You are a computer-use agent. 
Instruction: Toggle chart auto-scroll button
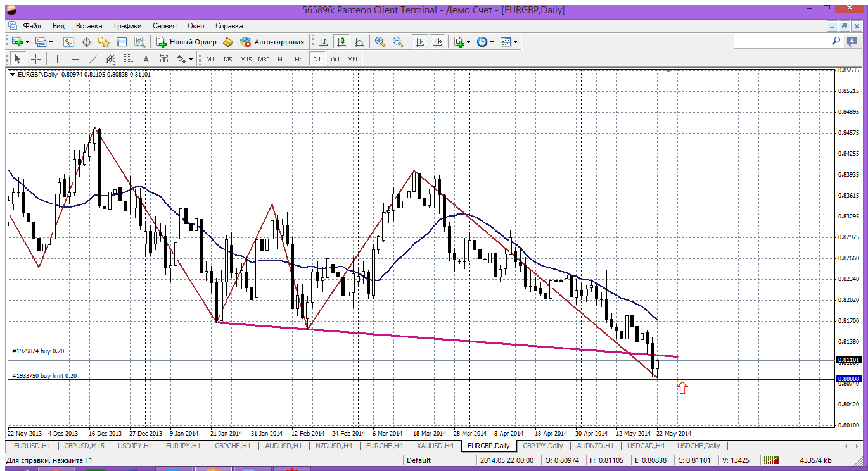(x=419, y=42)
